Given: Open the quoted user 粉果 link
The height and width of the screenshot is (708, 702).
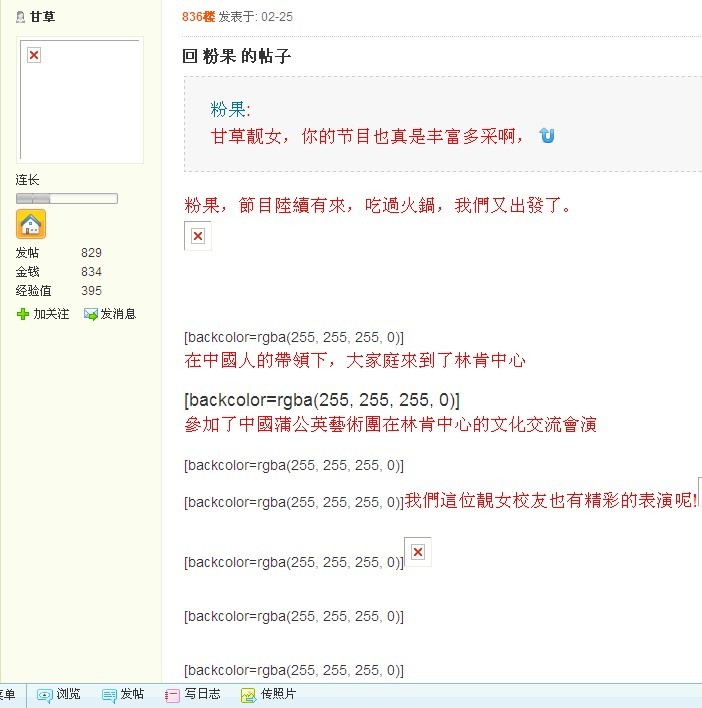Looking at the screenshot, I should point(229,109).
